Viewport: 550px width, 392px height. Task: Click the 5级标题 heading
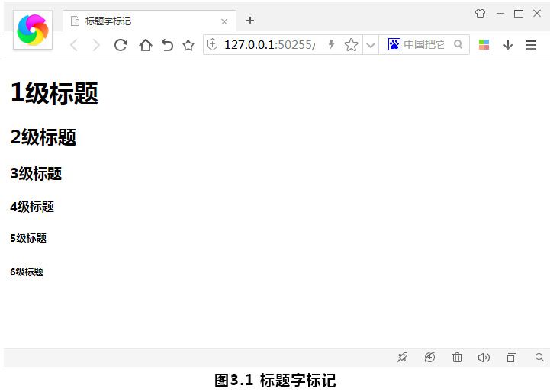coord(28,238)
